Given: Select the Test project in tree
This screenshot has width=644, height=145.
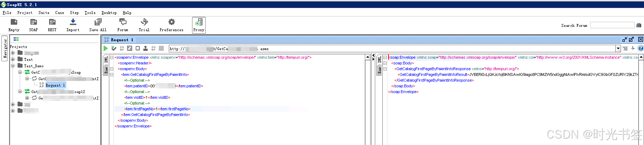Looking at the screenshot, I should [28, 59].
